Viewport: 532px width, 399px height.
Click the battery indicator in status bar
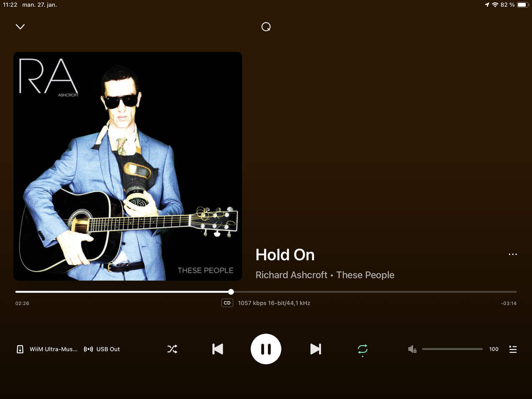click(x=523, y=5)
